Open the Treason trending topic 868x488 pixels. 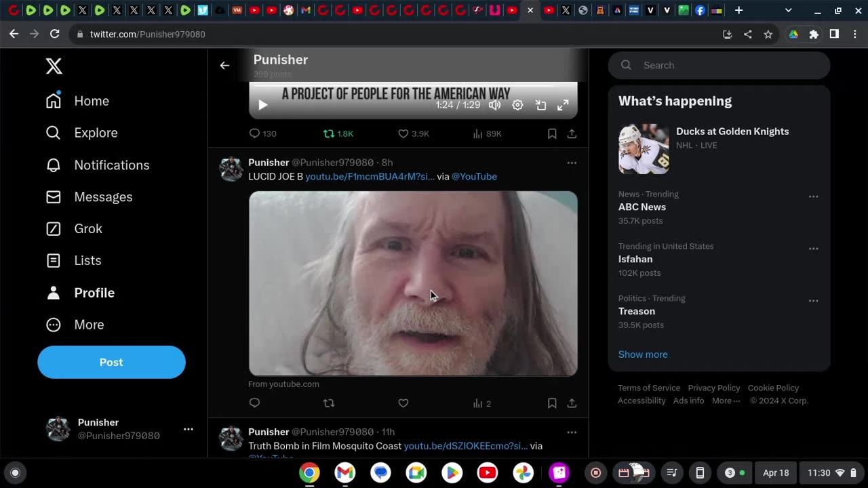pyautogui.click(x=637, y=312)
